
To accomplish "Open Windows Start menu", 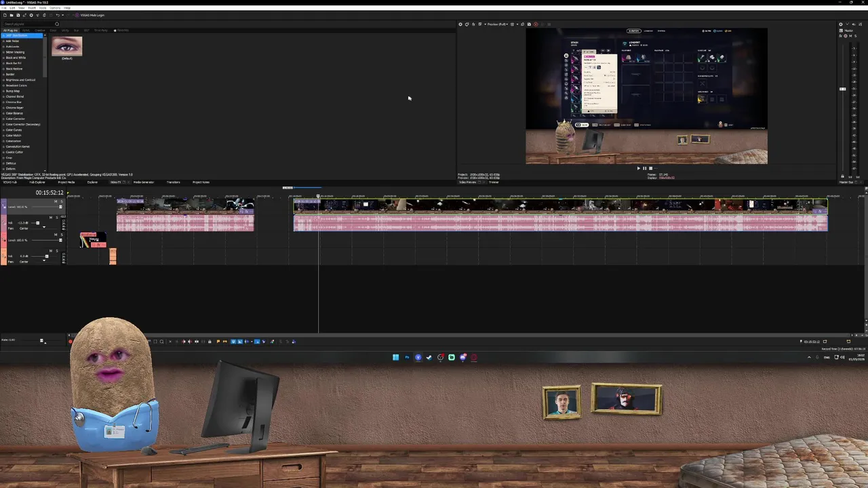I will (395, 357).
